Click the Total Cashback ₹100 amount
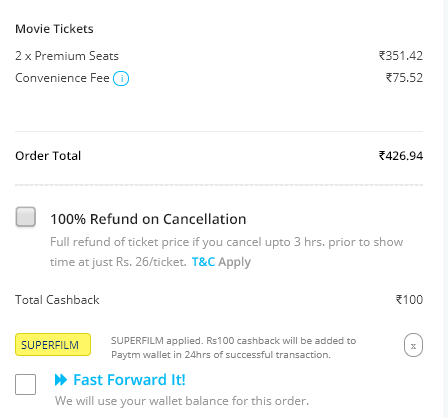Image resolution: width=448 pixels, height=418 pixels. (409, 300)
